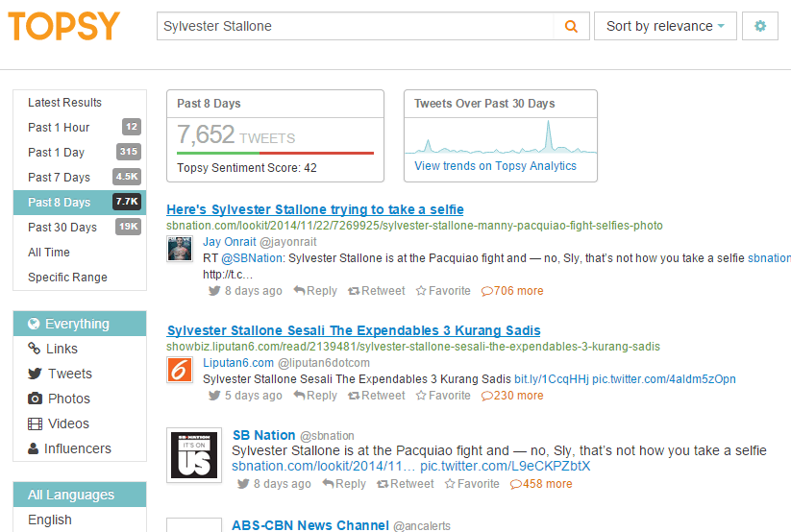Open View trends on Topsy Analytics
Image resolution: width=791 pixels, height=532 pixels.
(495, 166)
